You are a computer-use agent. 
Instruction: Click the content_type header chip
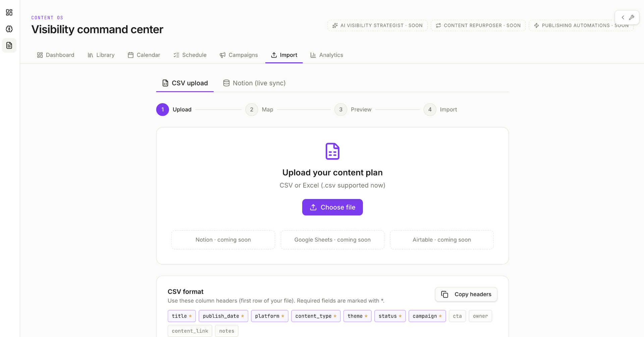click(316, 316)
